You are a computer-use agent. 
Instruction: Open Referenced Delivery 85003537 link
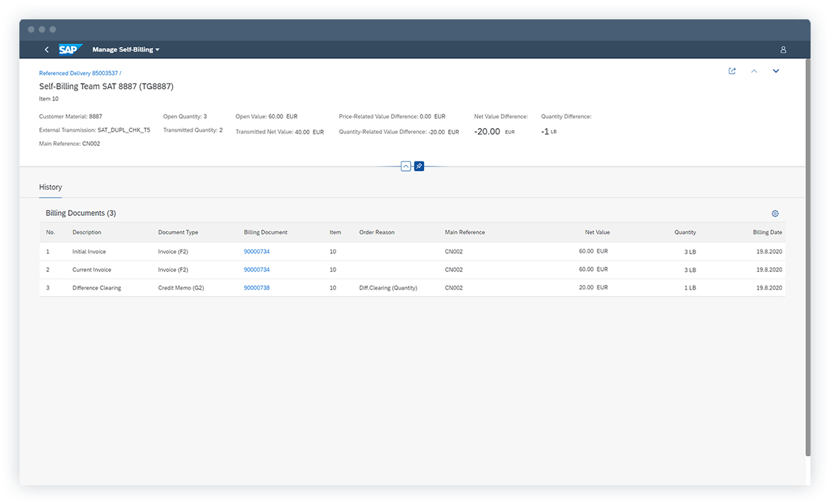pyautogui.click(x=79, y=73)
